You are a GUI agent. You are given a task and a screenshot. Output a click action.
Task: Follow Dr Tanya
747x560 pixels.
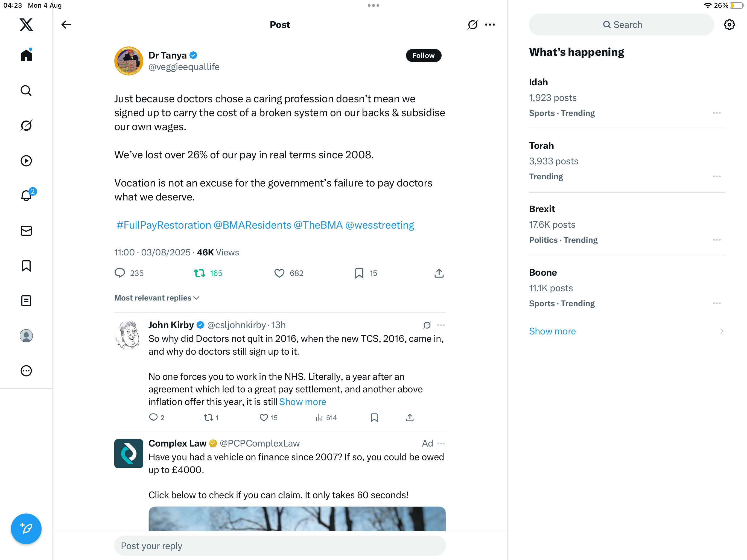point(423,56)
